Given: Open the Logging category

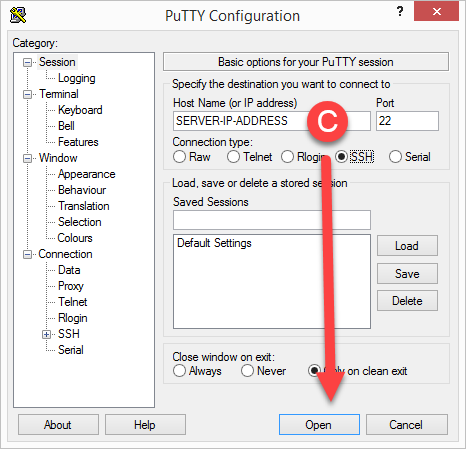Looking at the screenshot, I should [x=77, y=78].
